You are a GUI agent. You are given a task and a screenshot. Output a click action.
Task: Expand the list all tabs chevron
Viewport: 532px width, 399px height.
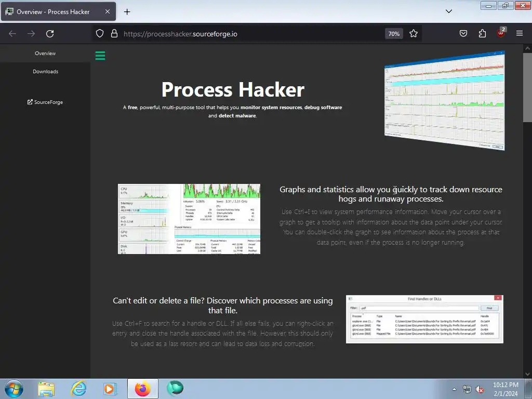point(449,11)
